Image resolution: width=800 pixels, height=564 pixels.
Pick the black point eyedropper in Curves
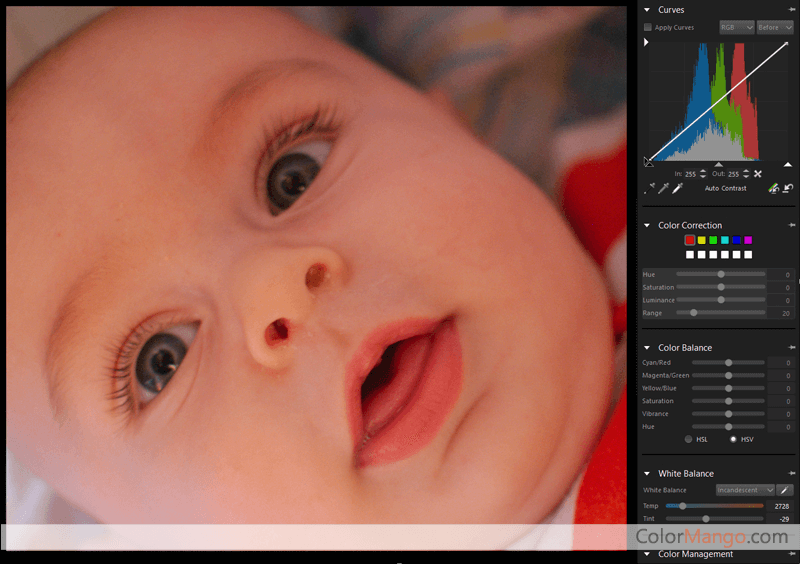coord(651,188)
